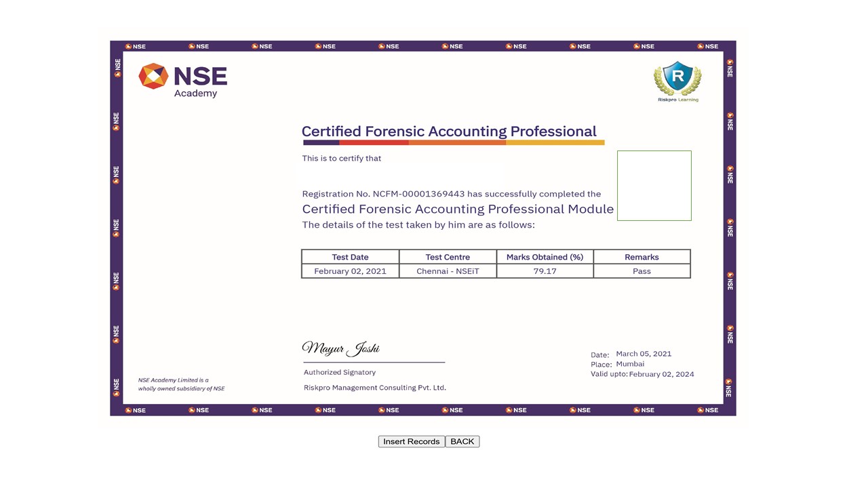The width and height of the screenshot is (868, 488).
Task: Click the certificate title heading
Action: pos(450,131)
